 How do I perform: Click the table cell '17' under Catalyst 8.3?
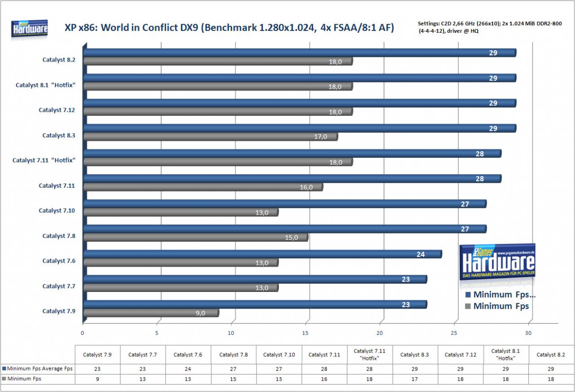click(415, 379)
